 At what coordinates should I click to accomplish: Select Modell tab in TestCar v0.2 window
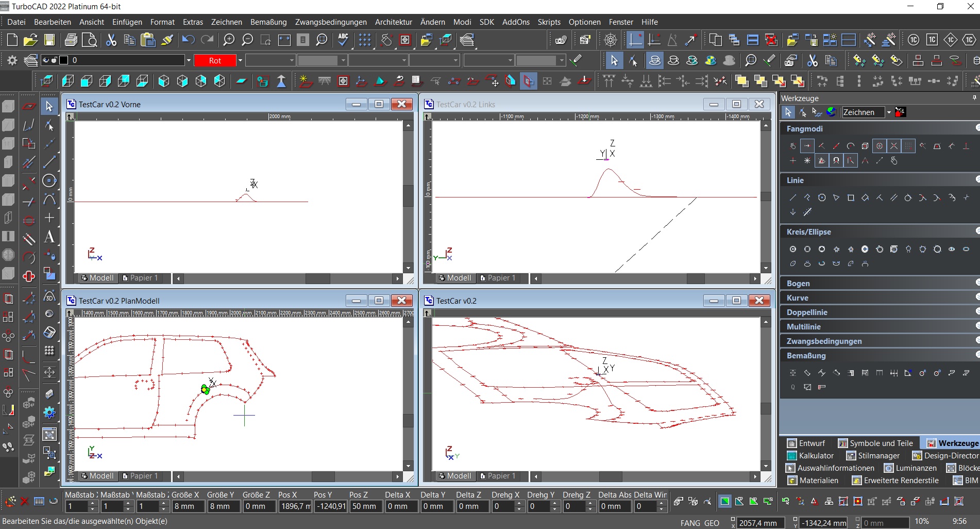[x=455, y=476]
